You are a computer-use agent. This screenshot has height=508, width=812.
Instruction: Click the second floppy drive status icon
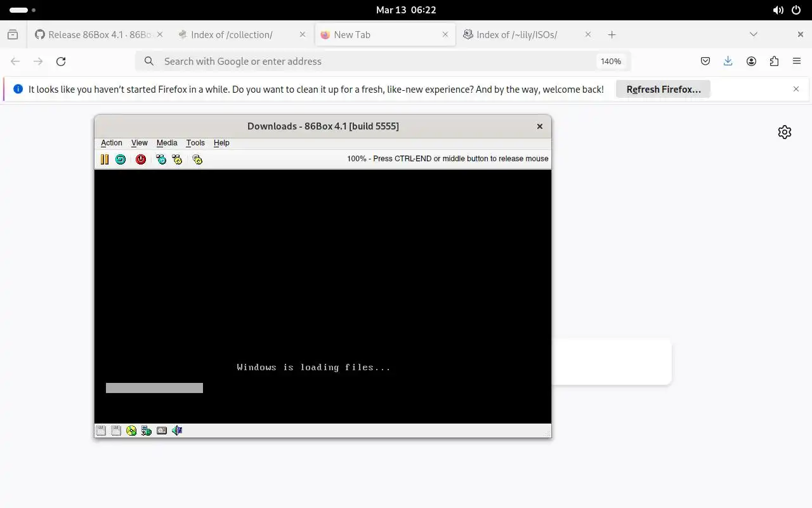(116, 431)
